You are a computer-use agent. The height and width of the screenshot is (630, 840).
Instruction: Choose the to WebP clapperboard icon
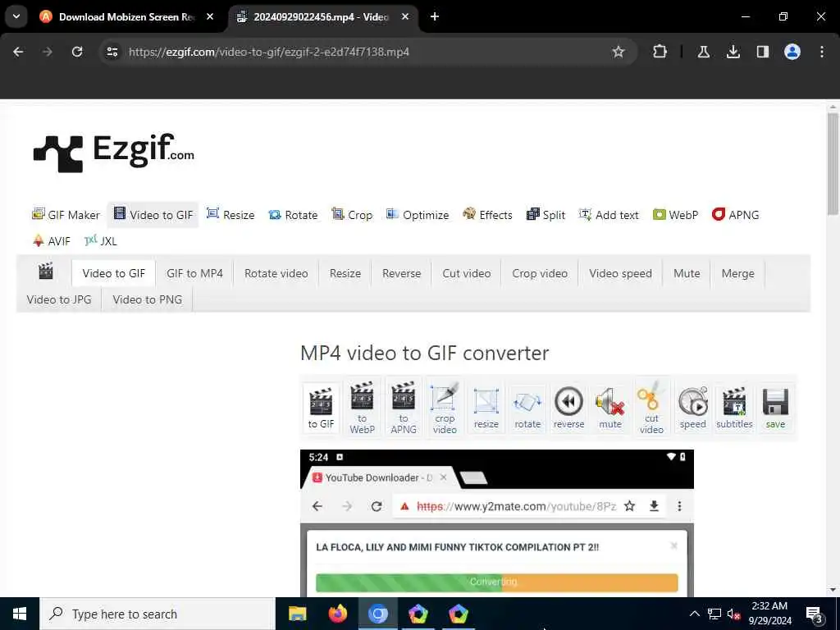coord(362,408)
